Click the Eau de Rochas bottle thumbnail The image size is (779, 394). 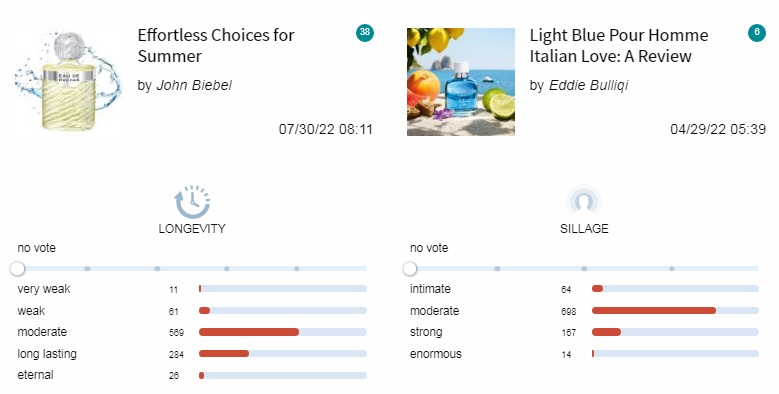68,81
